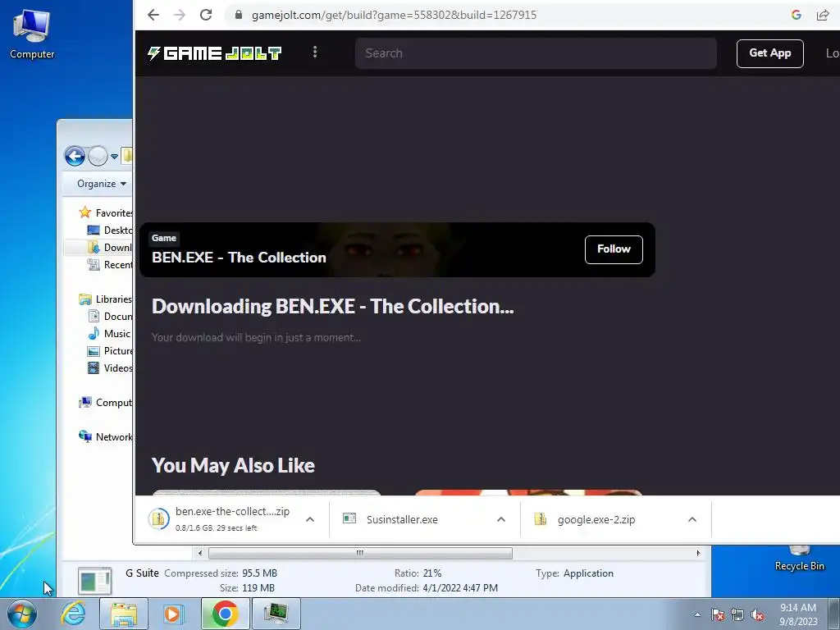Switch to Chrome taskbar button
The height and width of the screenshot is (630, 840).
(x=225, y=614)
